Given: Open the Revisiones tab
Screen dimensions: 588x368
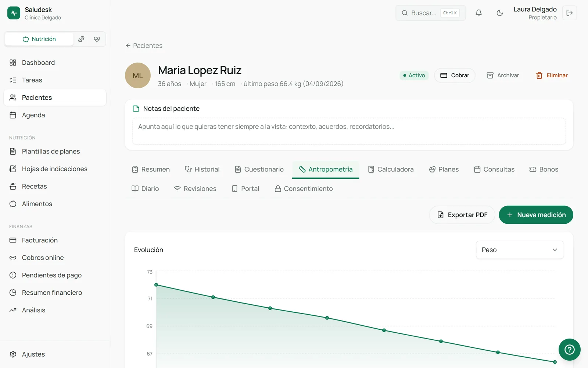Looking at the screenshot, I should (x=195, y=189).
